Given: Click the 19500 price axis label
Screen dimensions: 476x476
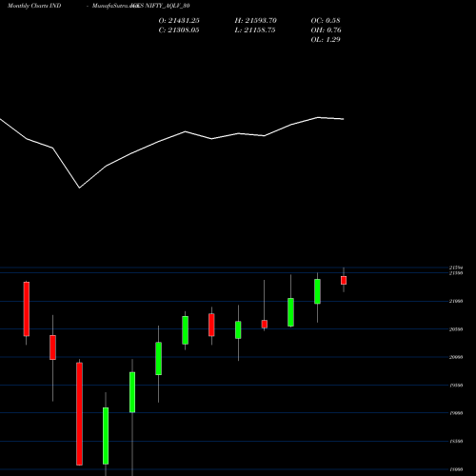Looking at the screenshot, I should pos(456,386).
